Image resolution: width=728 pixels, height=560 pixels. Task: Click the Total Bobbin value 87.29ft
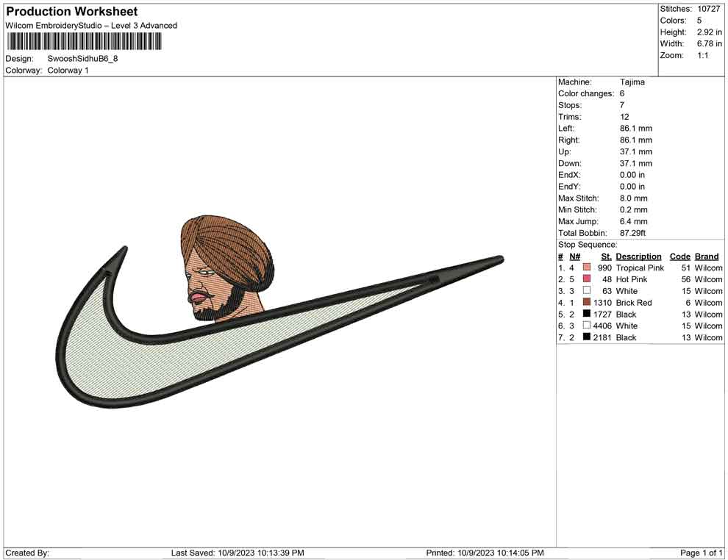[x=632, y=233]
